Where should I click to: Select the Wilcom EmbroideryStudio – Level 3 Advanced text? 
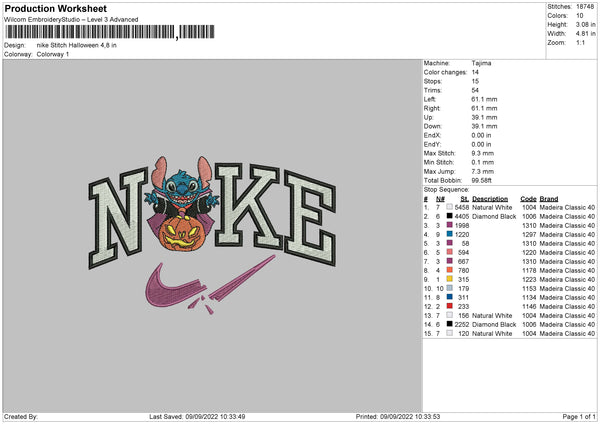tap(71, 19)
